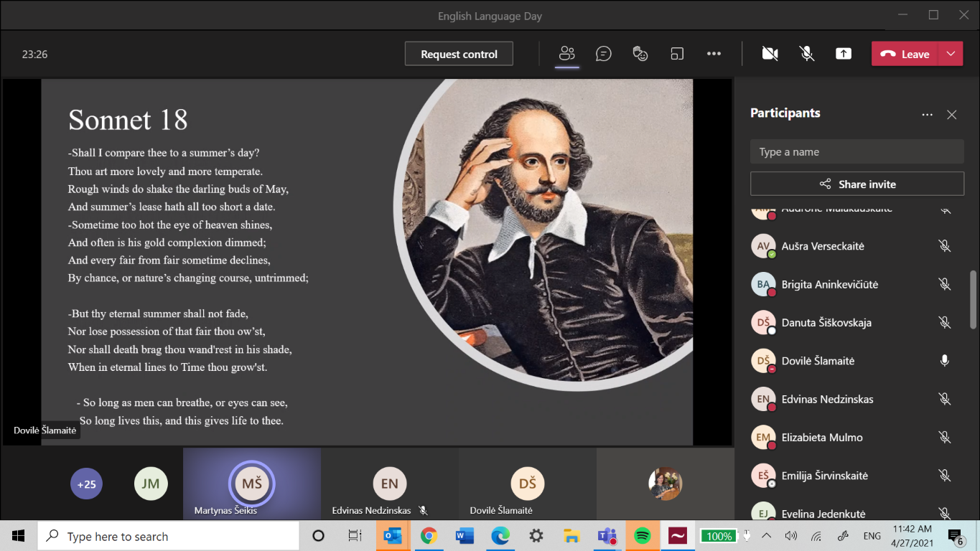Click mic icon beside Dovilė Šlamaitė
Viewport: 980px width, 551px height.
pyautogui.click(x=945, y=361)
